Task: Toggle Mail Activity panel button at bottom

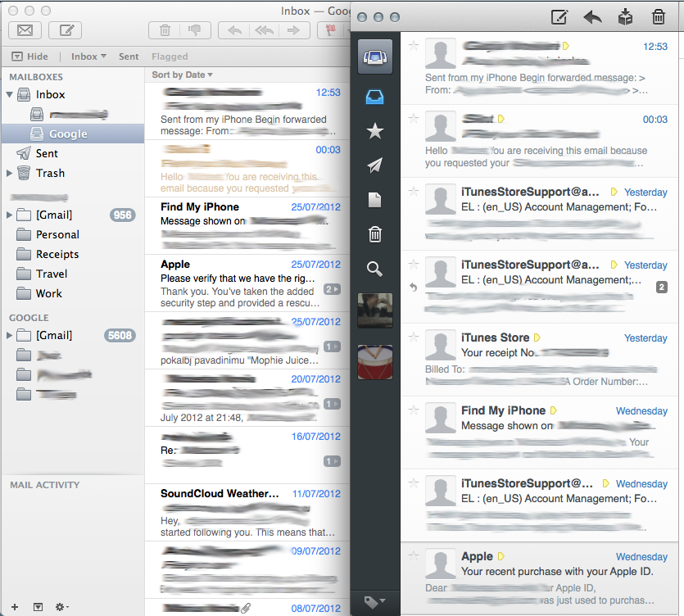Action: pyautogui.click(x=38, y=607)
